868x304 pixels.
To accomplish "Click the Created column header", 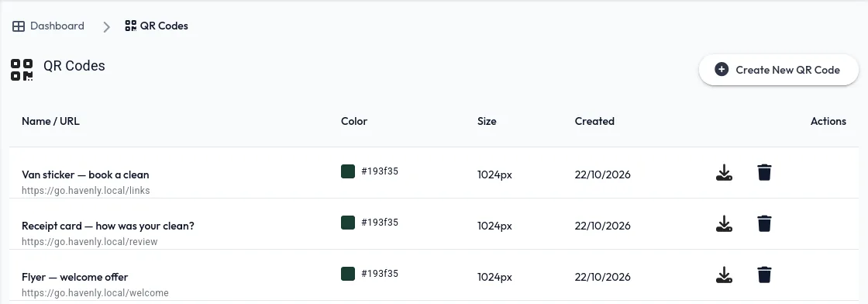I will 594,121.
